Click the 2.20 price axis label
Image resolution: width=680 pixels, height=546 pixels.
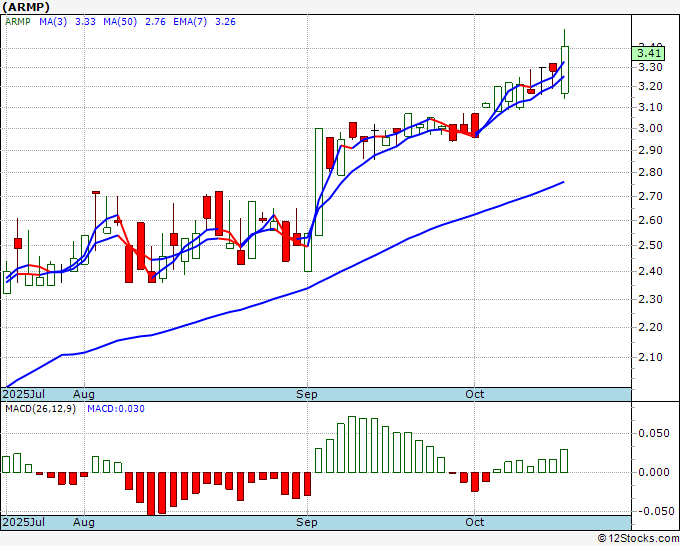click(651, 327)
